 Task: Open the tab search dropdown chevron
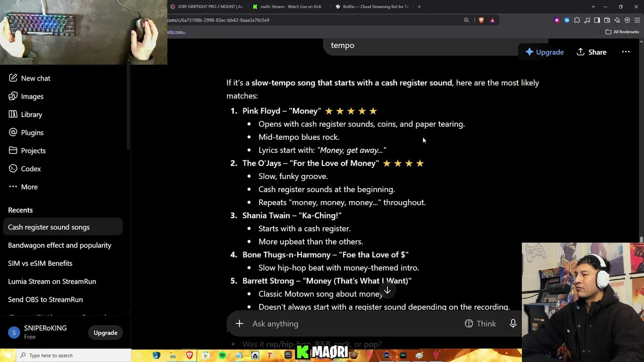tap(593, 7)
